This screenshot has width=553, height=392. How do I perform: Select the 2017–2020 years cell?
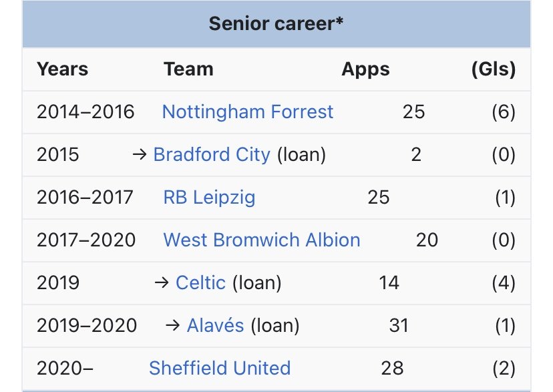point(86,240)
